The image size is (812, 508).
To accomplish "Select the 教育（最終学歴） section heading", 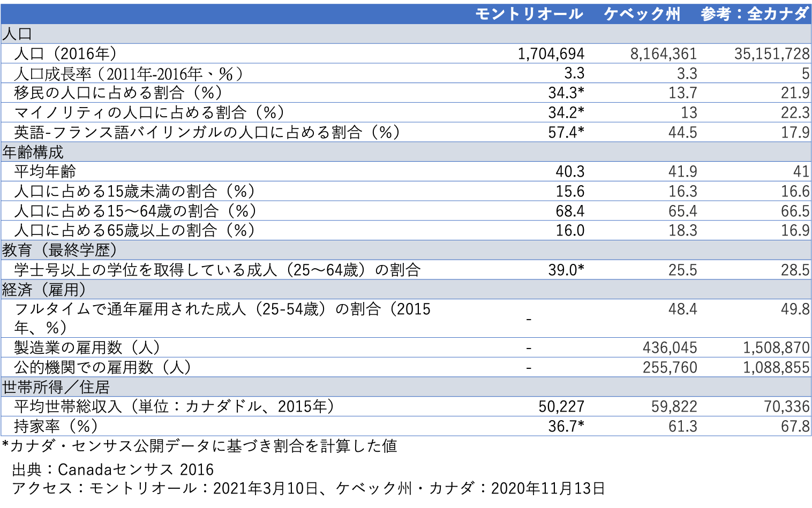I will coord(406,250).
